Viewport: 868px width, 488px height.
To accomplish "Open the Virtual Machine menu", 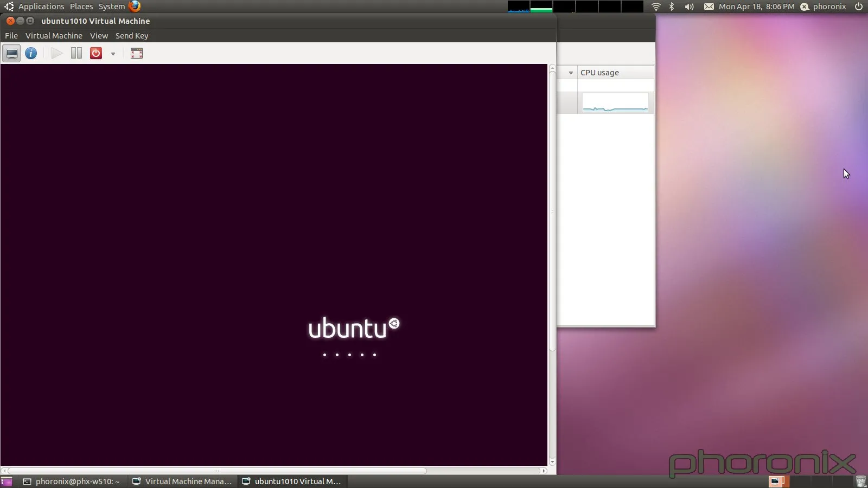I will coord(54,36).
